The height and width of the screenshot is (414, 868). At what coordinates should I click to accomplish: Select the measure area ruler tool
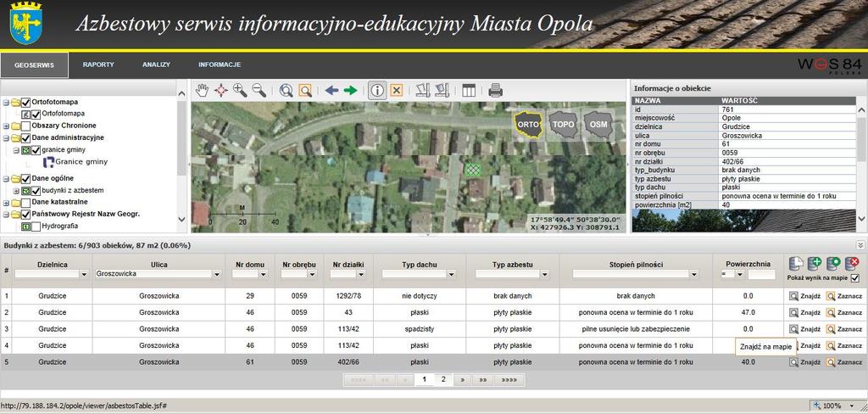pyautogui.click(x=442, y=90)
